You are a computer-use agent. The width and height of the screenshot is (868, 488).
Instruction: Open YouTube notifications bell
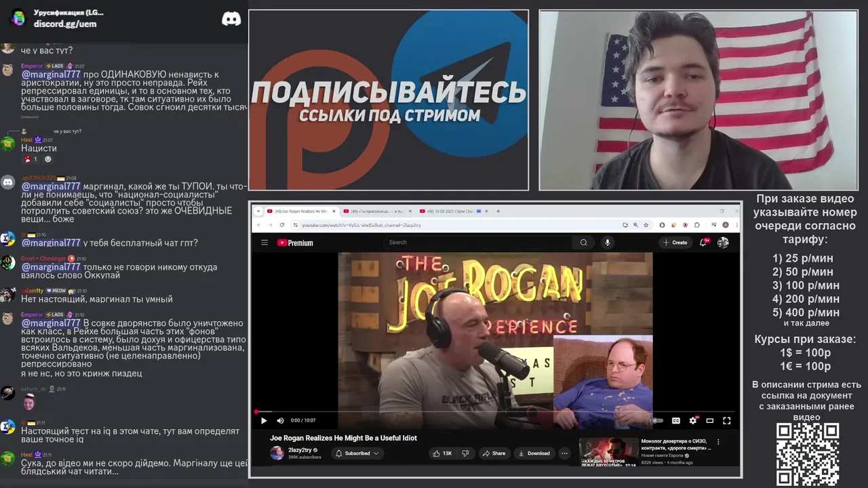tap(704, 242)
